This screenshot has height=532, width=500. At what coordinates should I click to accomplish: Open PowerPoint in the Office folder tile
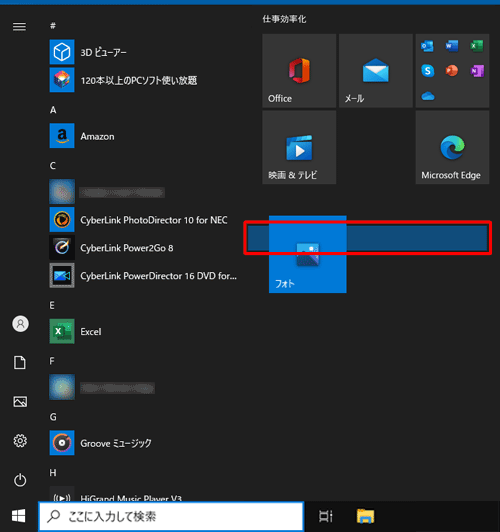coord(452,71)
